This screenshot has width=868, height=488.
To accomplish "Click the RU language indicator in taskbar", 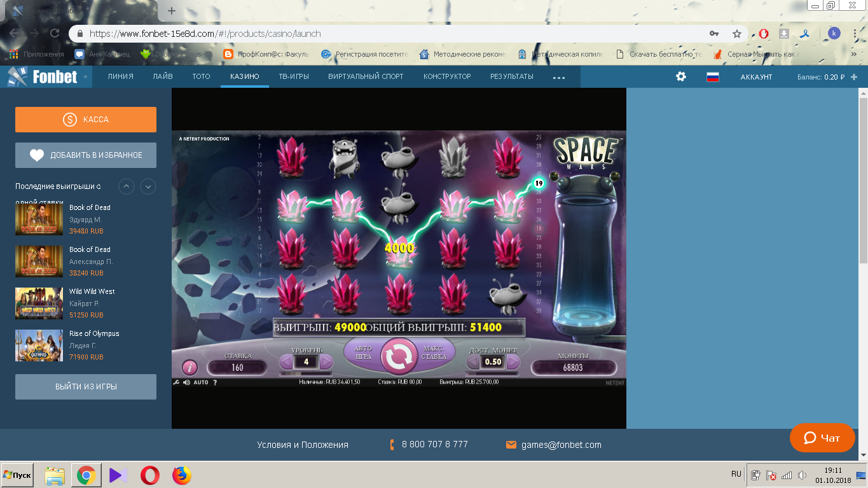I will coord(736,475).
